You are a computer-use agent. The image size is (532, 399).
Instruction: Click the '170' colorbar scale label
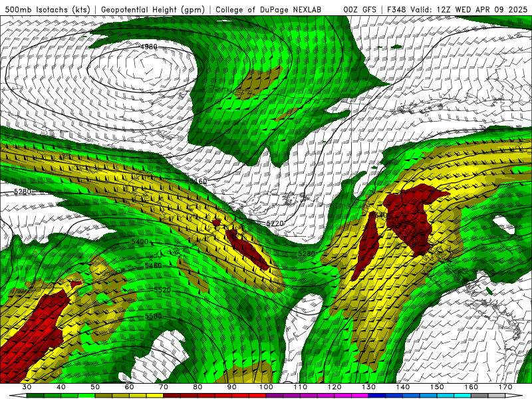(505, 387)
